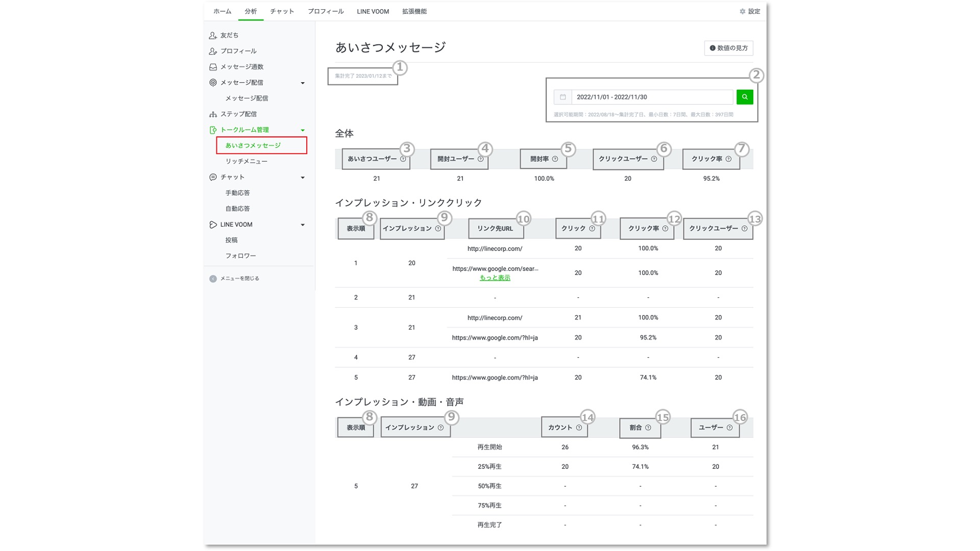980x551 pixels.
Task: Click help icon next to カウント
Action: tap(579, 428)
